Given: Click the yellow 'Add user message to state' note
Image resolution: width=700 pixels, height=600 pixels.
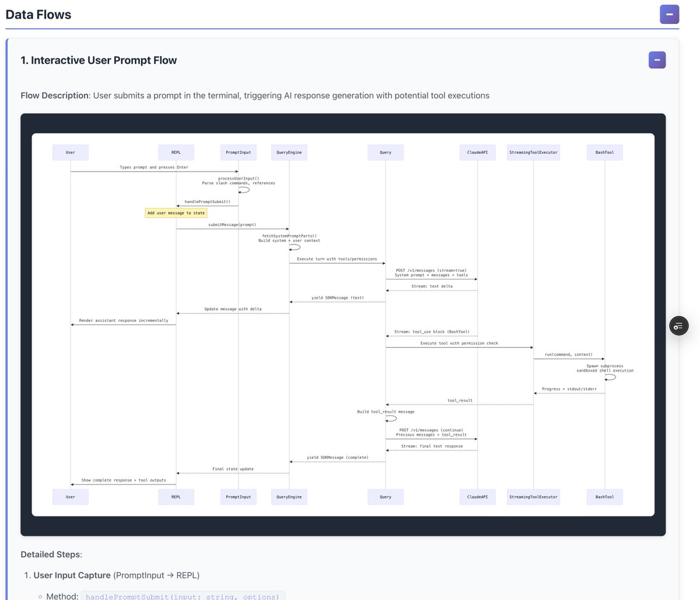Looking at the screenshot, I should pyautogui.click(x=176, y=213).
